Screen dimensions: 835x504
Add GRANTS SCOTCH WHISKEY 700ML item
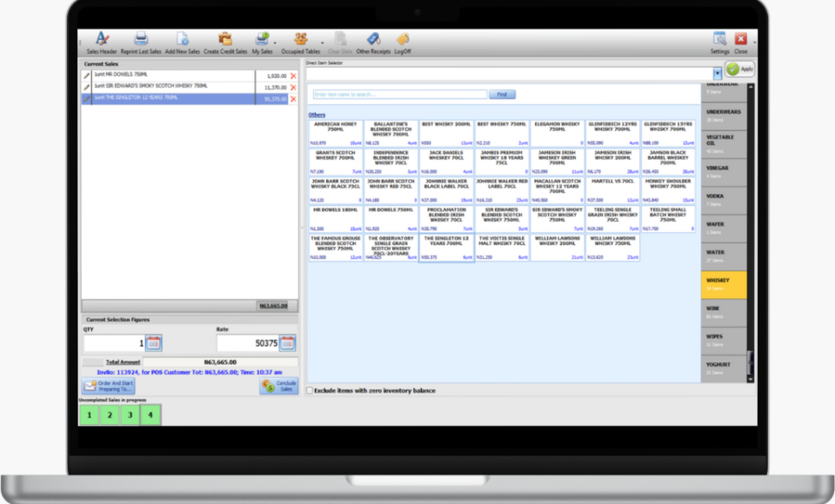pos(336,162)
